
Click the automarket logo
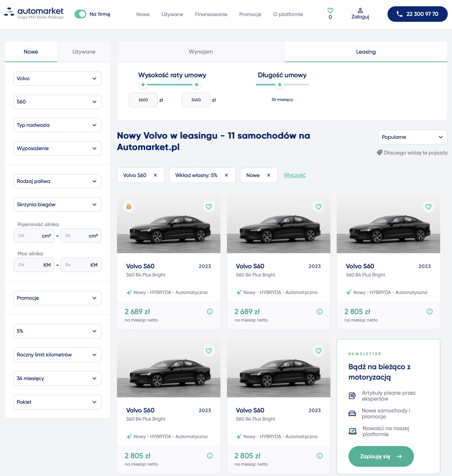pyautogui.click(x=34, y=13)
